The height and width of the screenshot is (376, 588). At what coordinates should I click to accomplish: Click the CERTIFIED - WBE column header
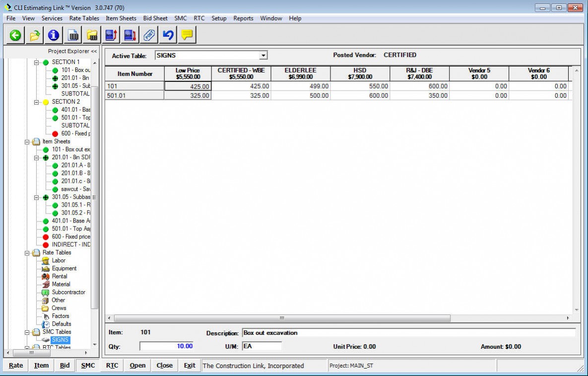pyautogui.click(x=241, y=74)
